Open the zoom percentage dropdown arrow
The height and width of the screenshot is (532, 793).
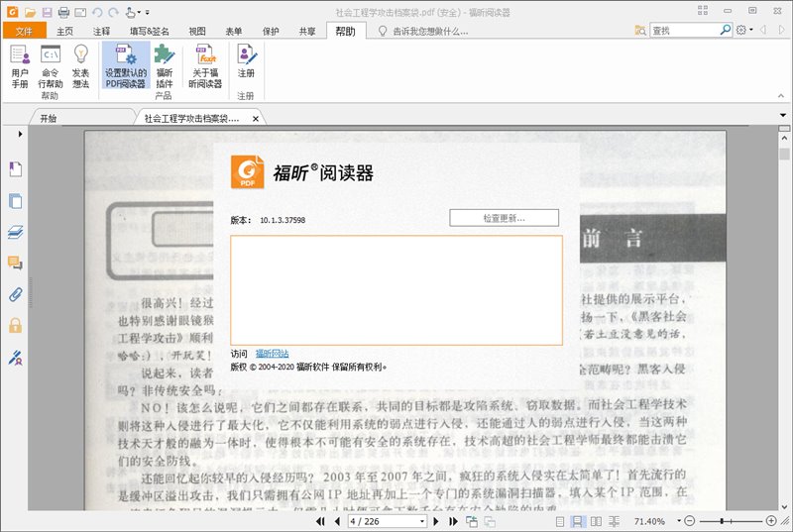[679, 521]
